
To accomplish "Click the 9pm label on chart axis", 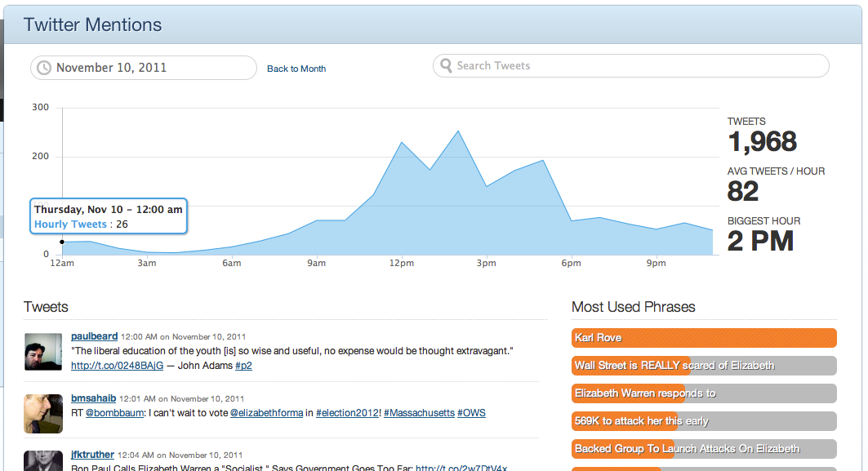I will tap(656, 263).
